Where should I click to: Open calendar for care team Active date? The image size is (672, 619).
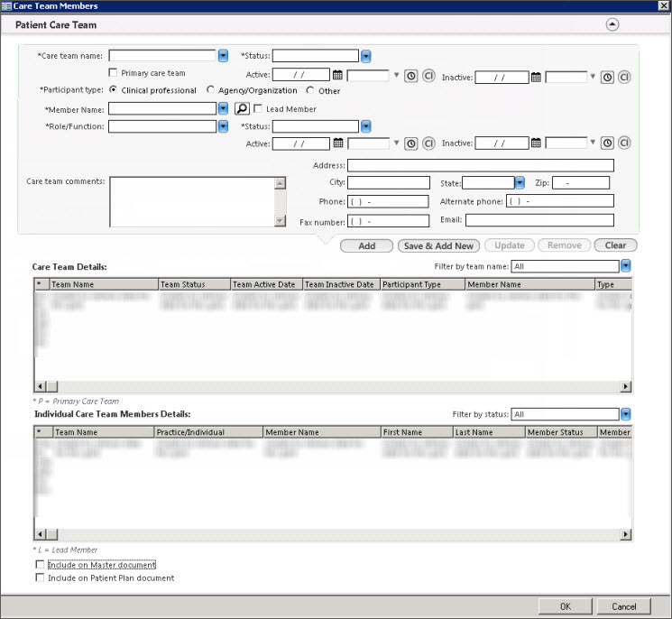click(337, 77)
